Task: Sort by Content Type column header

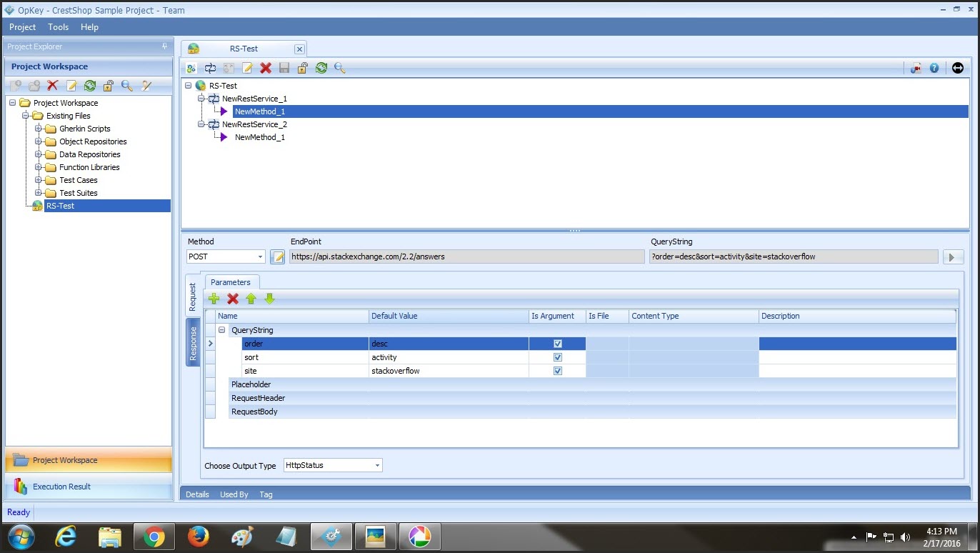Action: click(x=694, y=316)
